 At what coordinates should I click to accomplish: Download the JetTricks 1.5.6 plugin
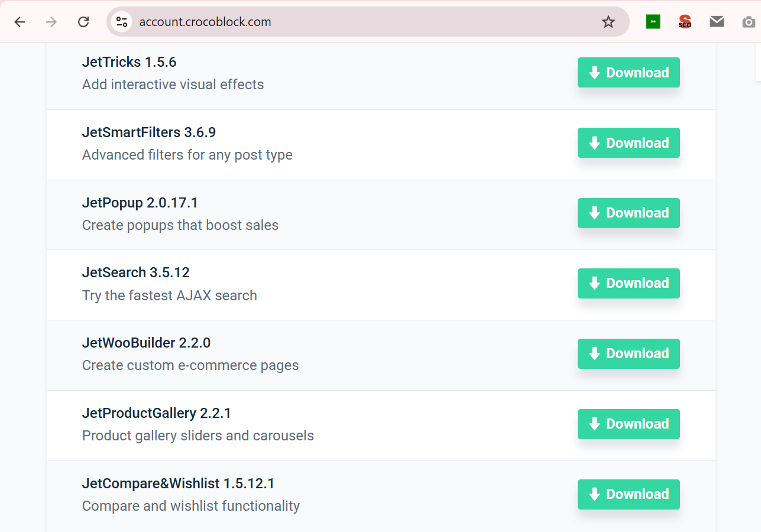pos(629,73)
